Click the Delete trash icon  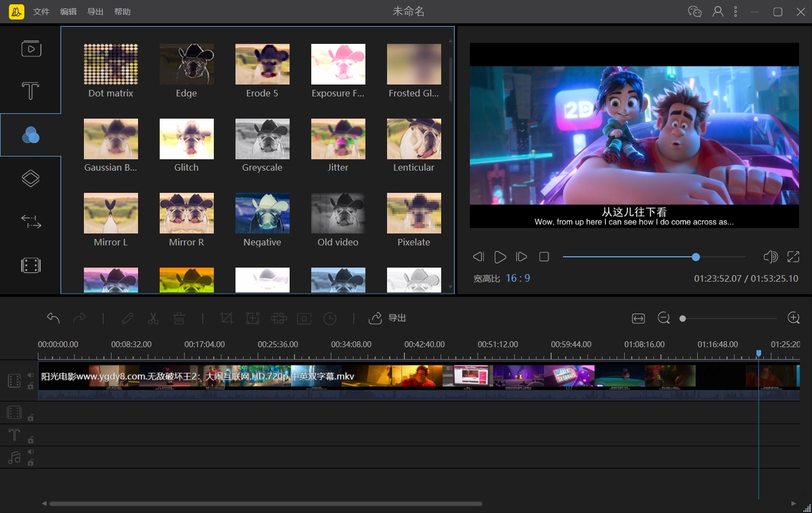click(179, 319)
